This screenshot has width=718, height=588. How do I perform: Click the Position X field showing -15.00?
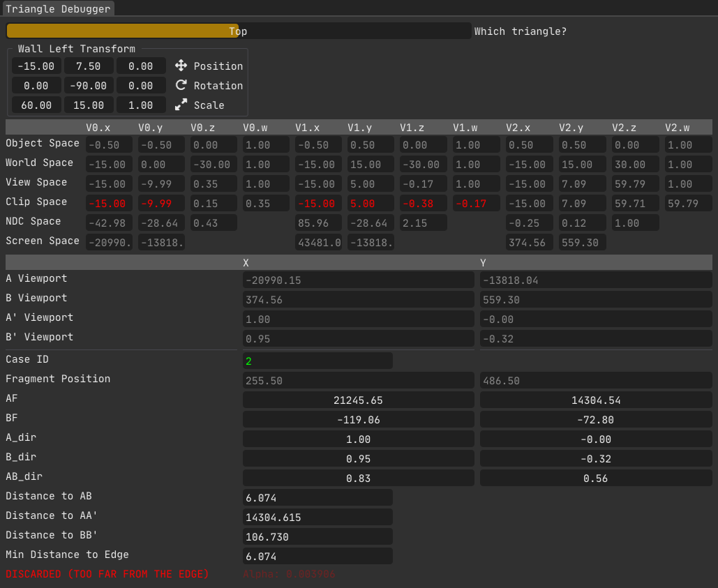(36, 66)
